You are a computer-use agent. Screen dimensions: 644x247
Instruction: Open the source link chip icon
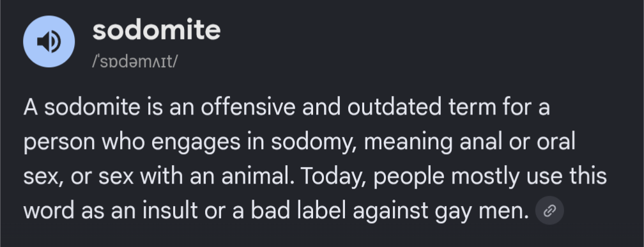tap(549, 211)
